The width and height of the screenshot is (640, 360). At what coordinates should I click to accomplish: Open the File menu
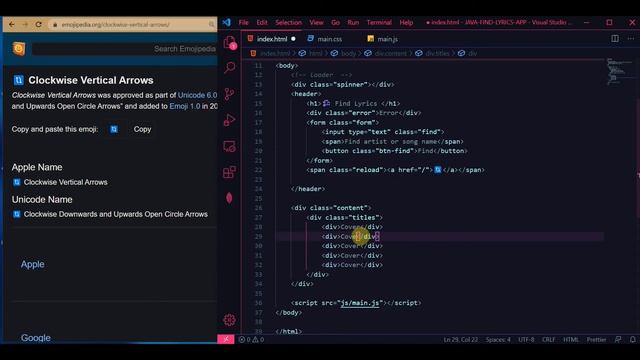coord(244,22)
